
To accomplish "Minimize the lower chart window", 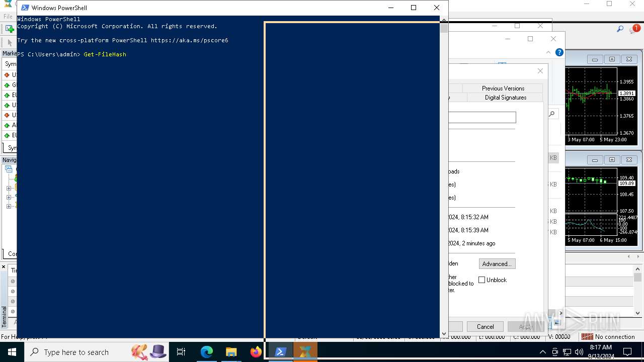I will click(x=595, y=160).
